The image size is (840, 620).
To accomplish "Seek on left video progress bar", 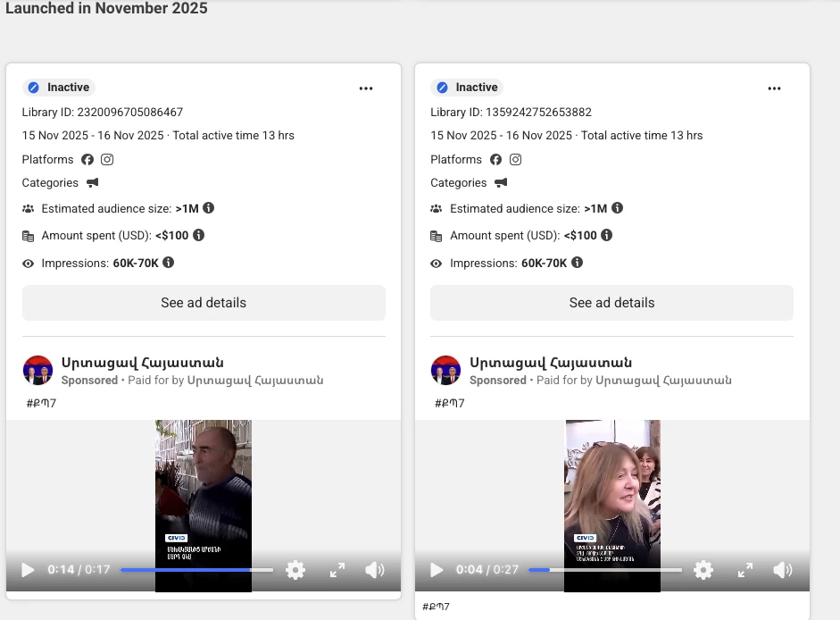I will click(196, 570).
